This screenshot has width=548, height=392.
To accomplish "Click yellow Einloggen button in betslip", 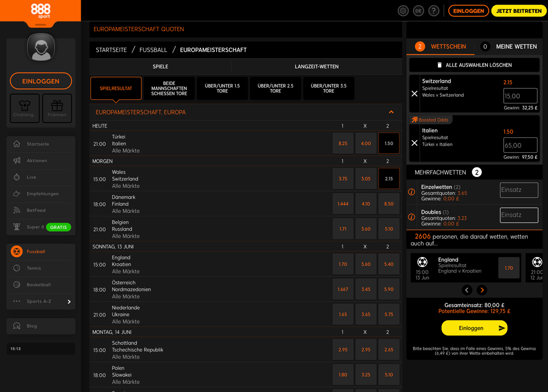I will [474, 328].
